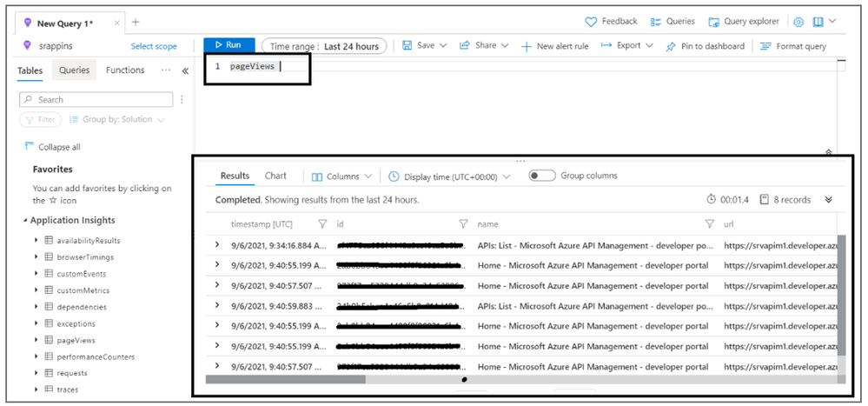Screen dimensions: 868x406
Task: Click the table Search field
Action: click(x=96, y=100)
